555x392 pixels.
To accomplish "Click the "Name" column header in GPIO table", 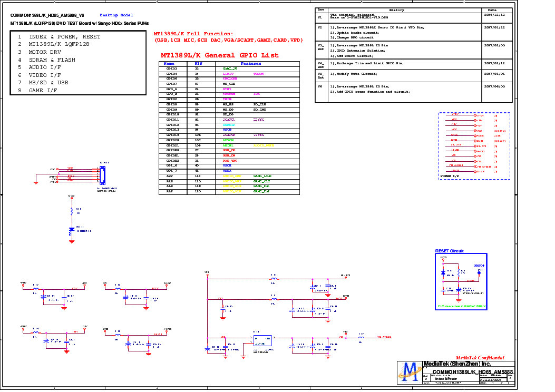I will click(x=169, y=64).
